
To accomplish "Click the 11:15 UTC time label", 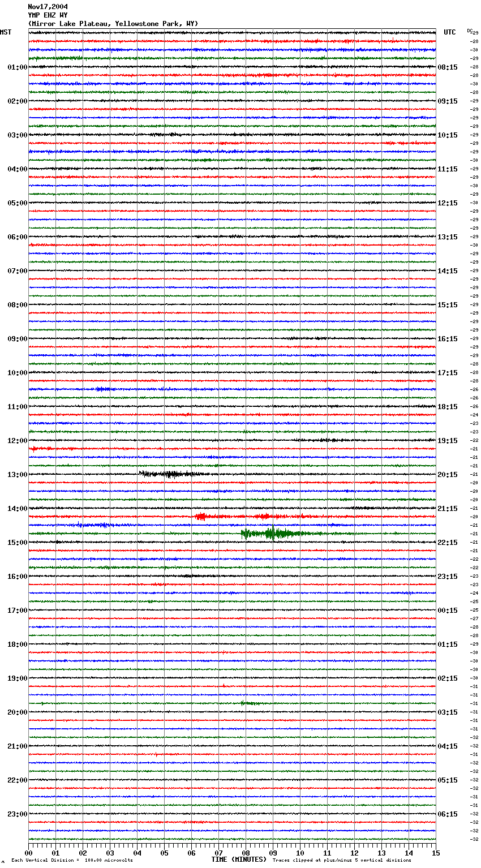I will point(448,169).
